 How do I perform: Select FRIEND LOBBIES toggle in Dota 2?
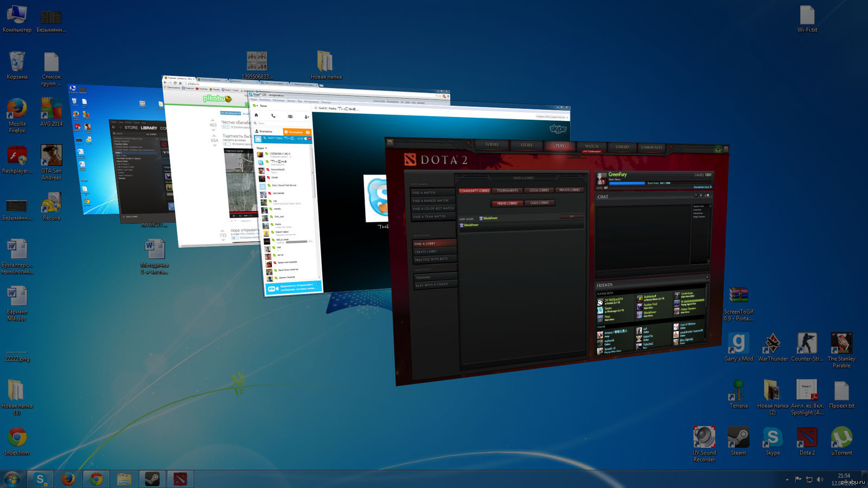[507, 203]
